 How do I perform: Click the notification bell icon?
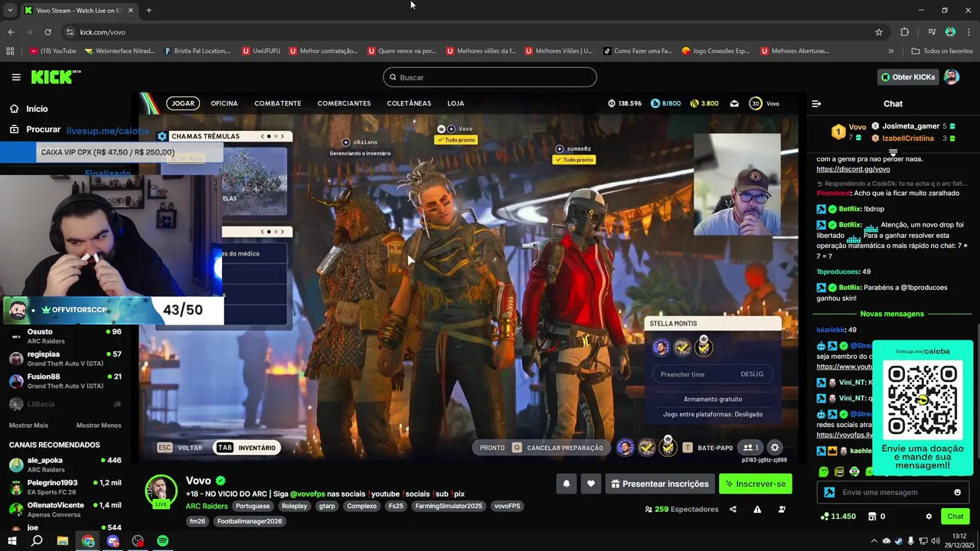click(x=567, y=484)
